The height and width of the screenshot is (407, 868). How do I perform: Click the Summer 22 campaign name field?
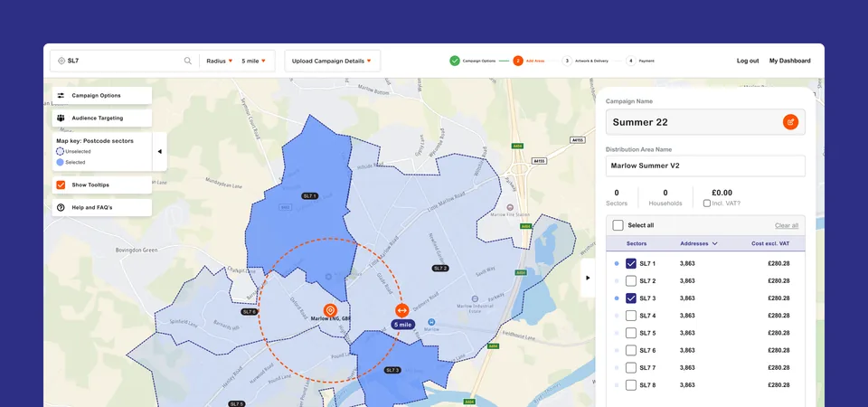pos(705,122)
